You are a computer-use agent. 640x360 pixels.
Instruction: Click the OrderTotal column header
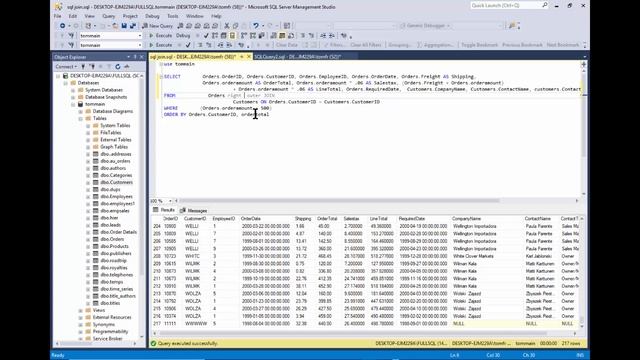point(327,219)
